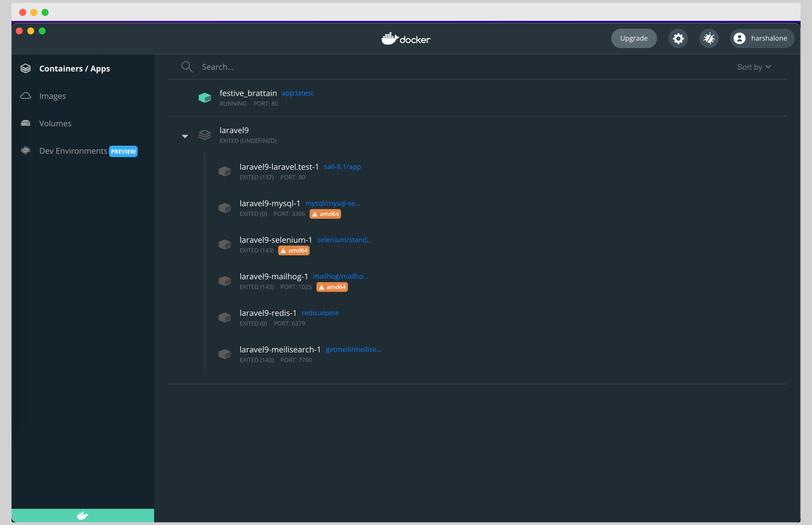
Task: Switch to the Images section
Action: coord(52,96)
